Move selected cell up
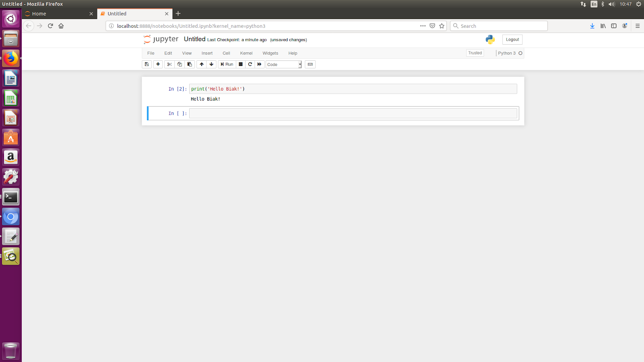The width and height of the screenshot is (644, 362). [201, 64]
